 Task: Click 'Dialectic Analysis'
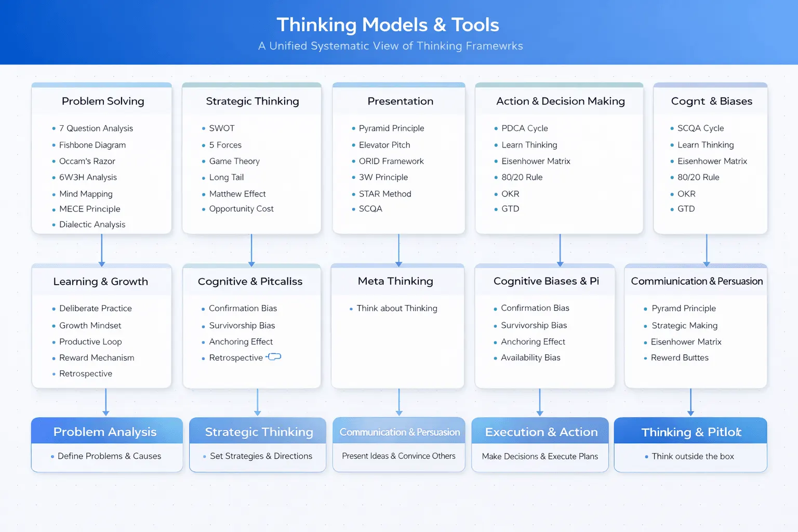92,224
